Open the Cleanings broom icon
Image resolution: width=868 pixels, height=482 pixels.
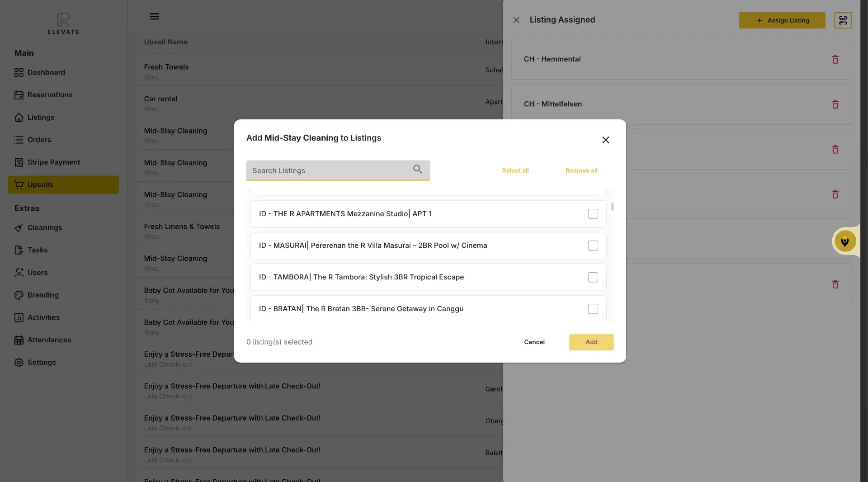pyautogui.click(x=19, y=227)
